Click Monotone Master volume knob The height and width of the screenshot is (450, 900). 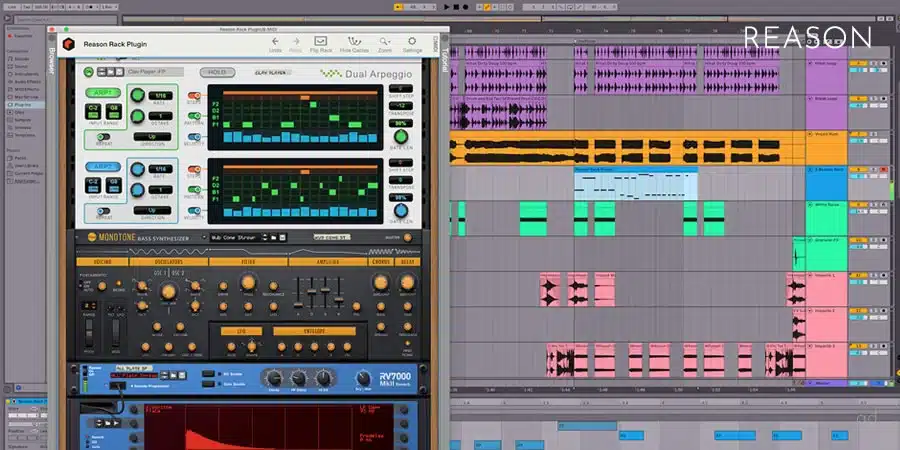point(408,238)
